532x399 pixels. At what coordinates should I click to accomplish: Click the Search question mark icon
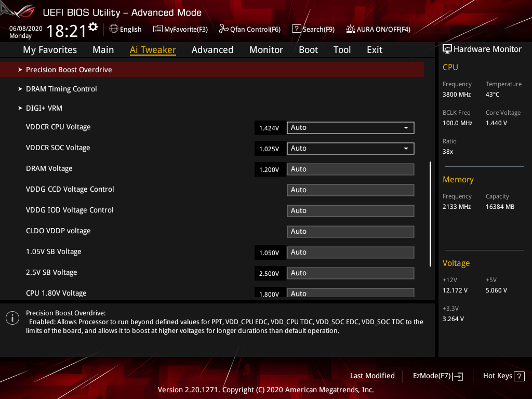(x=296, y=29)
